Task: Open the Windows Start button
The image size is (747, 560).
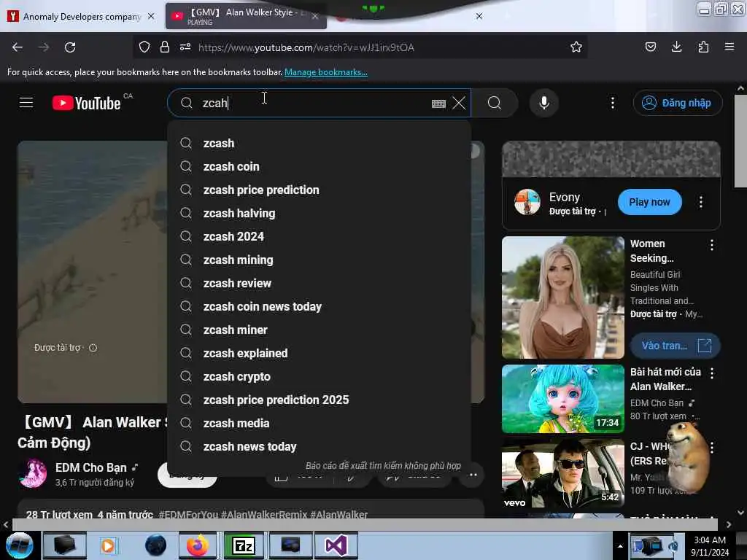Action: pos(20,545)
